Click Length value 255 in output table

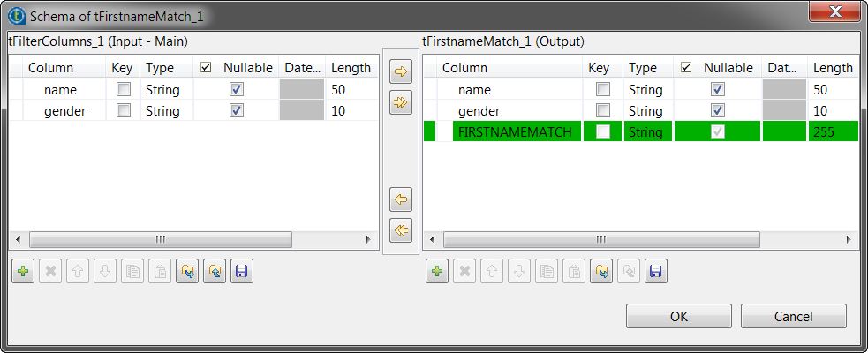click(824, 132)
